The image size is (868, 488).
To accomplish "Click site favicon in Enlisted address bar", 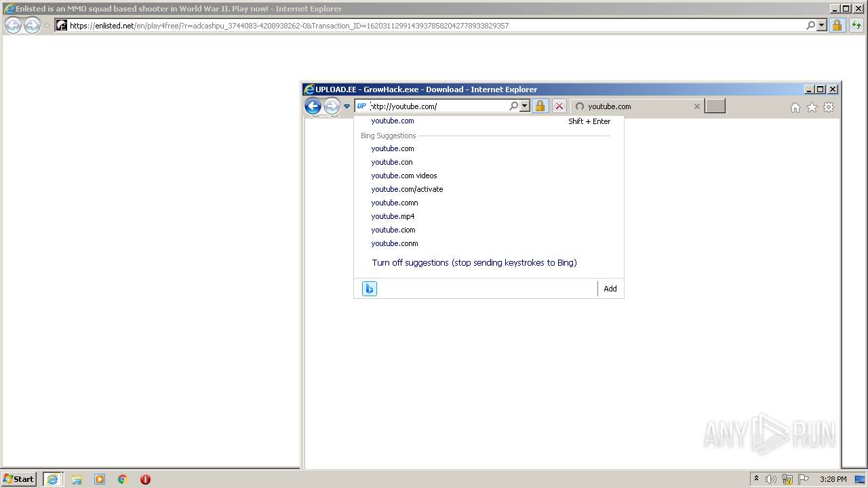I will (x=62, y=25).
